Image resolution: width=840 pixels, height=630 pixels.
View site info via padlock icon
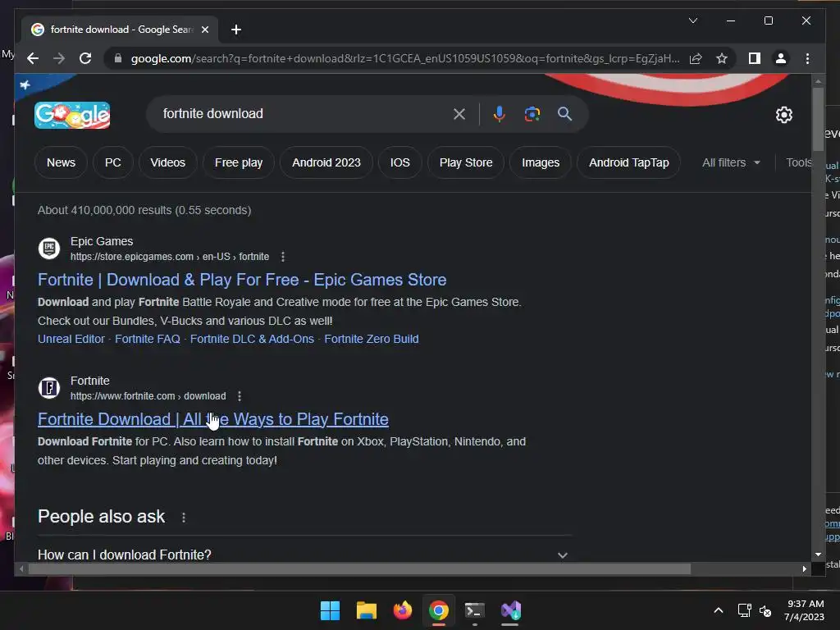pyautogui.click(x=118, y=58)
